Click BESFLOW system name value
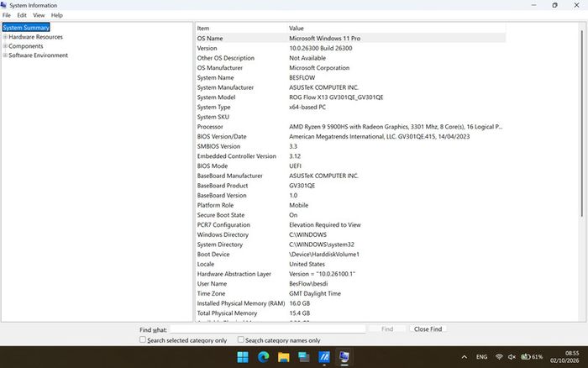The height and width of the screenshot is (368, 588). [302, 77]
